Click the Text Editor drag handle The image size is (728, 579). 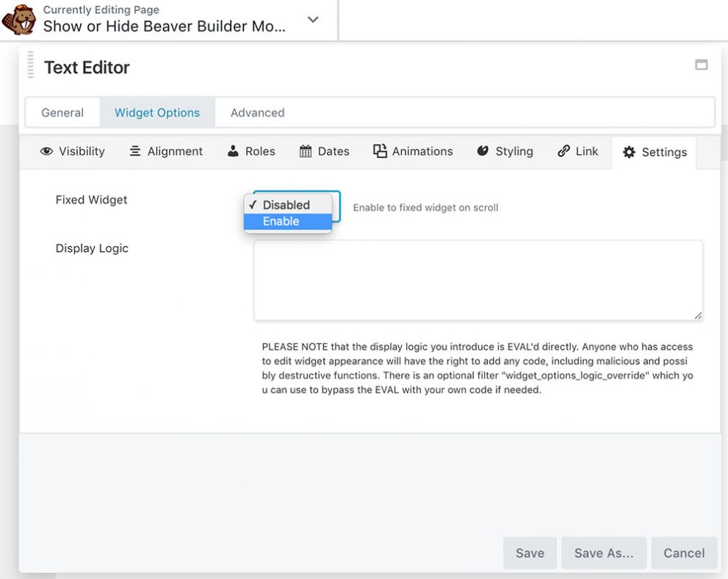[x=30, y=66]
